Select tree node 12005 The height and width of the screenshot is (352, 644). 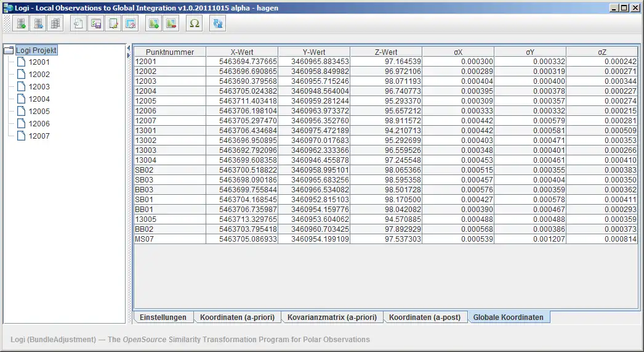pyautogui.click(x=39, y=112)
